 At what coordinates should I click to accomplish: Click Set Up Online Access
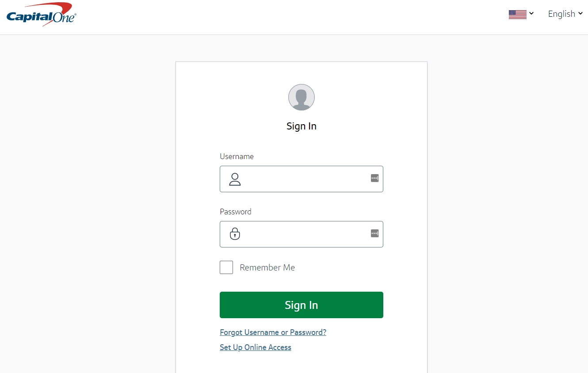[255, 347]
